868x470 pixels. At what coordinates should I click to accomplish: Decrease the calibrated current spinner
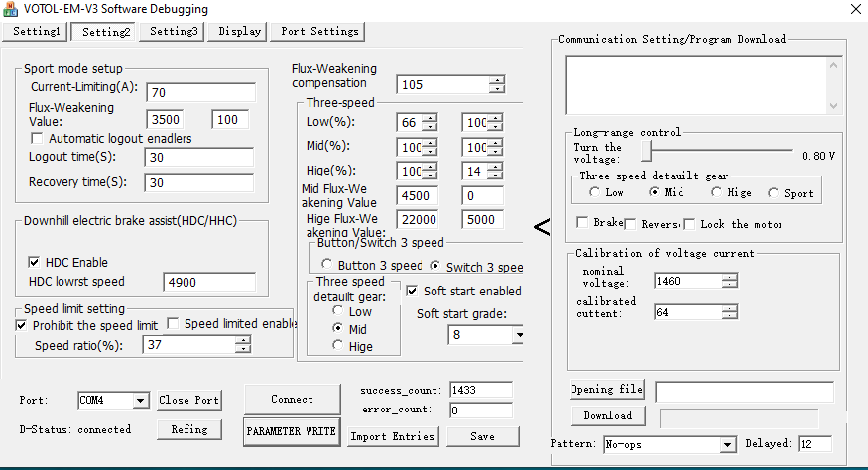point(730,316)
